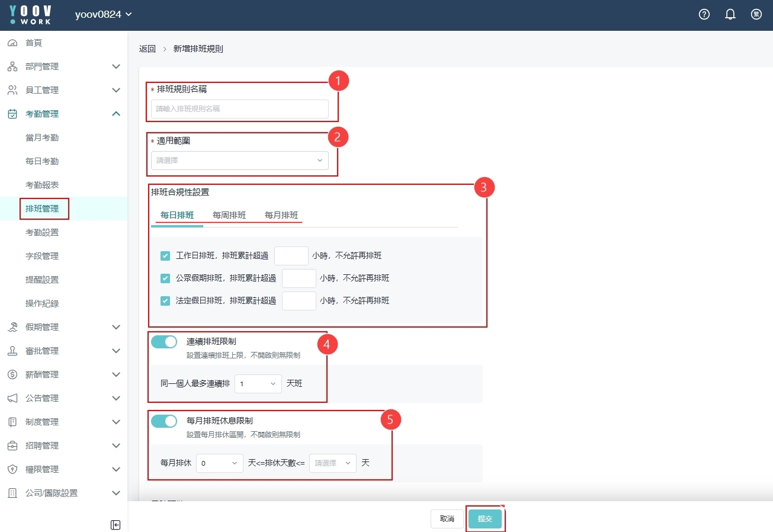This screenshot has width=773, height=532.
Task: Turn off the 連續排班限制 switch
Action: [x=164, y=342]
